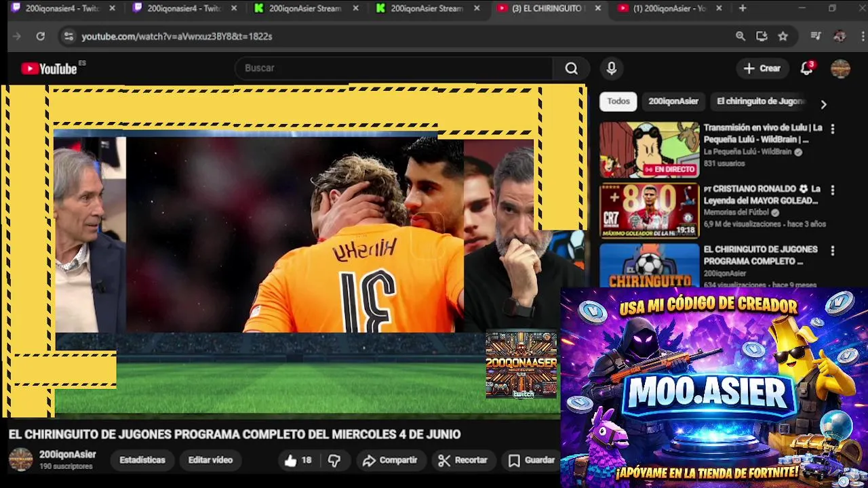Open the site information icon in address bar
The width and height of the screenshot is (868, 488).
pyautogui.click(x=68, y=37)
